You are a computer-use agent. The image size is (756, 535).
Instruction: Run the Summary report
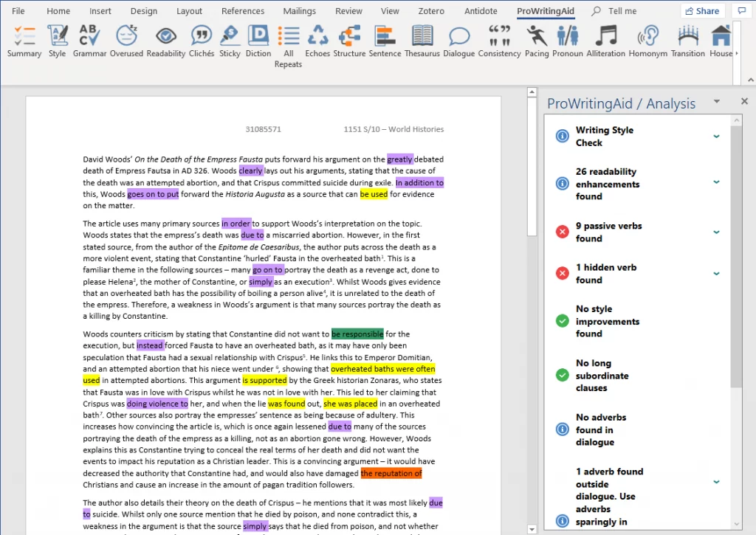point(24,42)
